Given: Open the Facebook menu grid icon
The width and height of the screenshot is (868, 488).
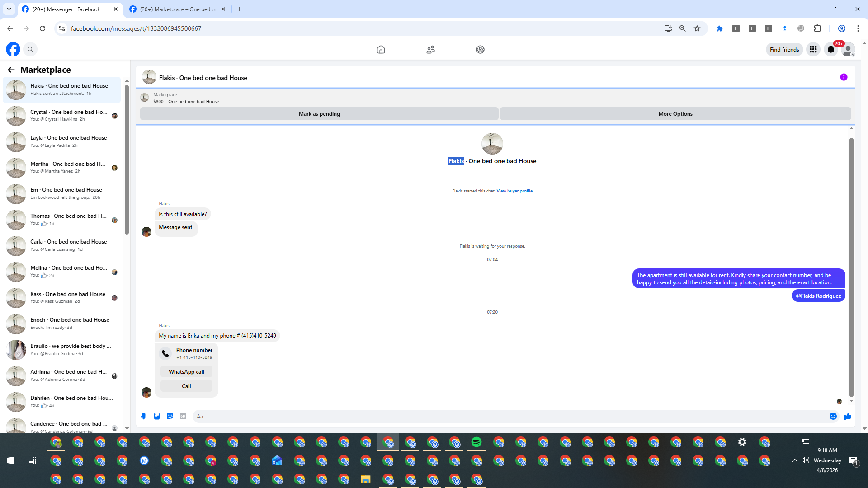Looking at the screenshot, I should click(813, 50).
